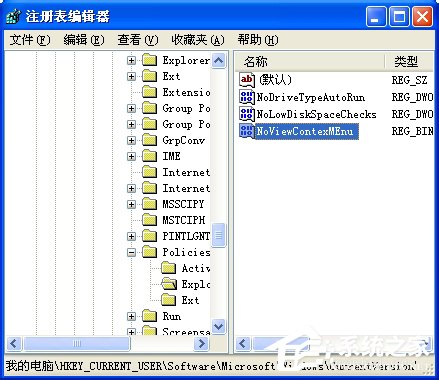
Task: Select the MSSCIPY folder icon
Action: (x=149, y=204)
